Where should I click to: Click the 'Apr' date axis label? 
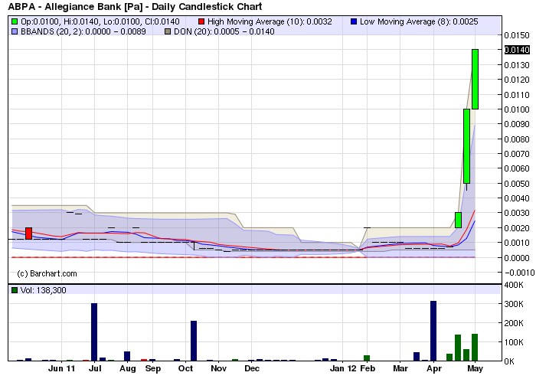point(434,369)
